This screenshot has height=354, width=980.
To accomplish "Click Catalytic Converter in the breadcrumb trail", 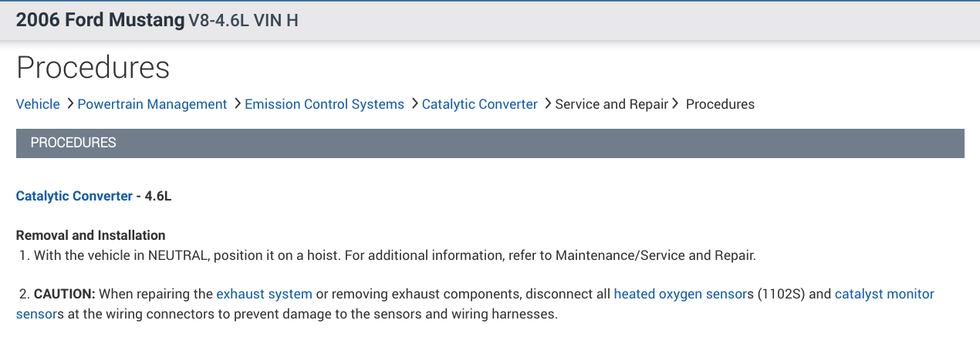I will (x=479, y=104).
